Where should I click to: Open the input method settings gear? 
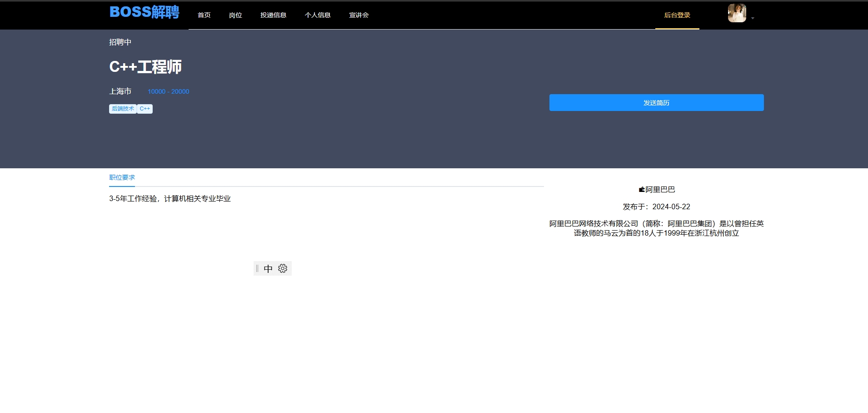coord(283,268)
